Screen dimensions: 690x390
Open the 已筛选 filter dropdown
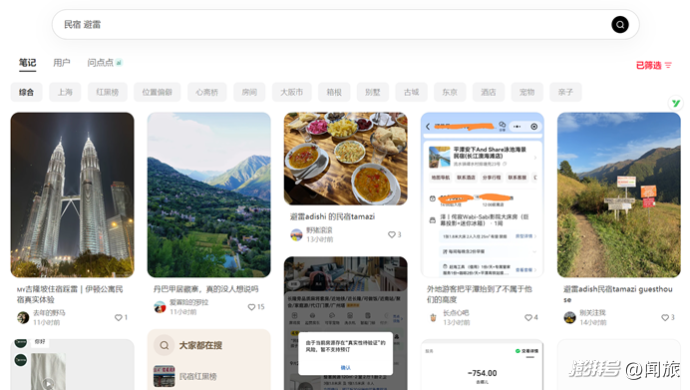coord(653,65)
